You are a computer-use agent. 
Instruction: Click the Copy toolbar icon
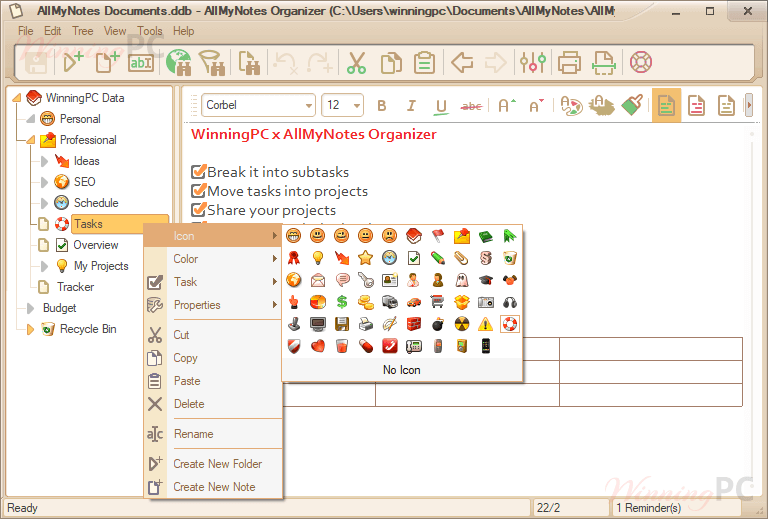391,63
